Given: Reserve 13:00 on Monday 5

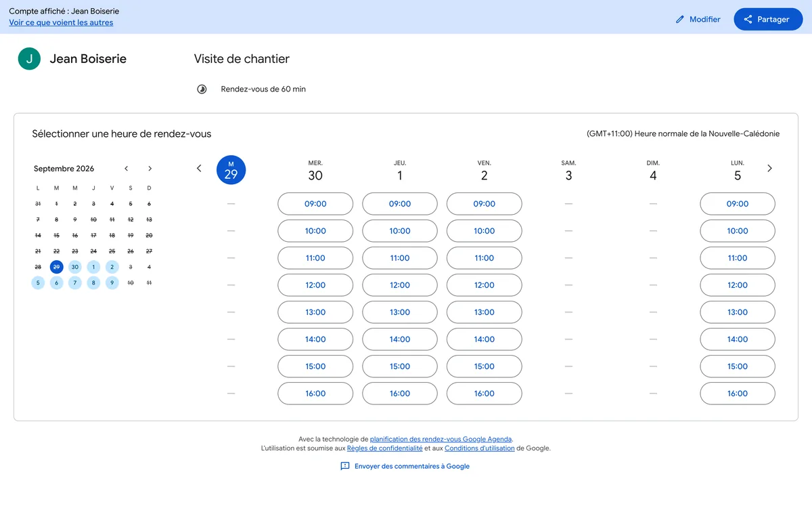Looking at the screenshot, I should click(x=738, y=312).
